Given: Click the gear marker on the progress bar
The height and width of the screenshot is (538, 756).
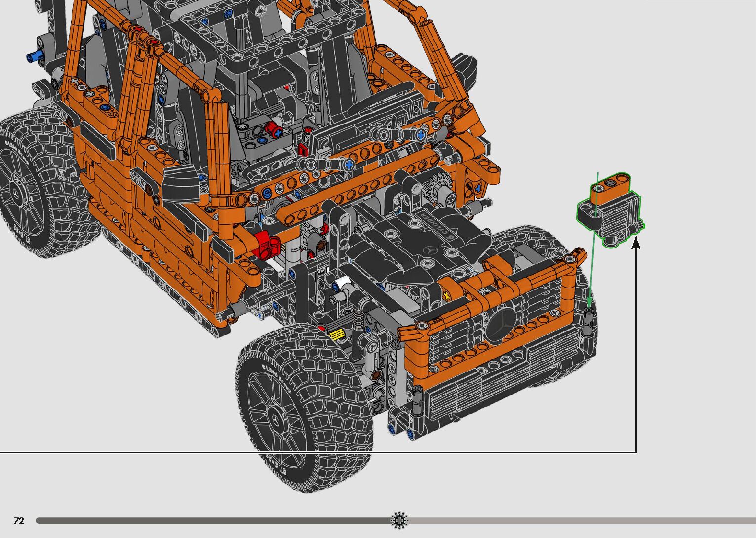Looking at the screenshot, I should pos(399,520).
